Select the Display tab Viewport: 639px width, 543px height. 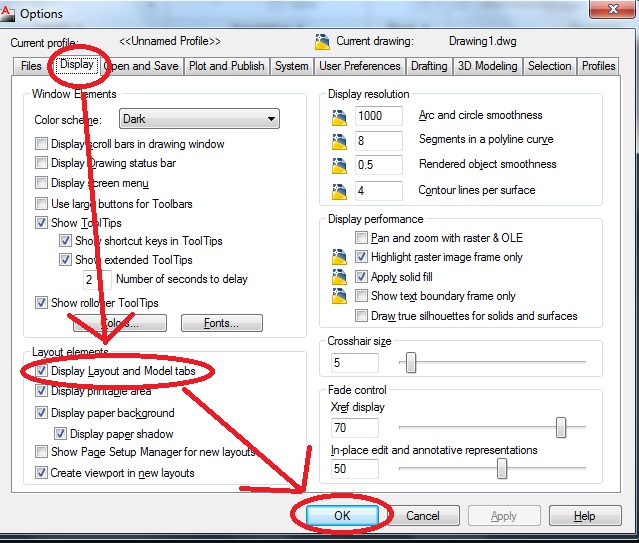[x=77, y=64]
